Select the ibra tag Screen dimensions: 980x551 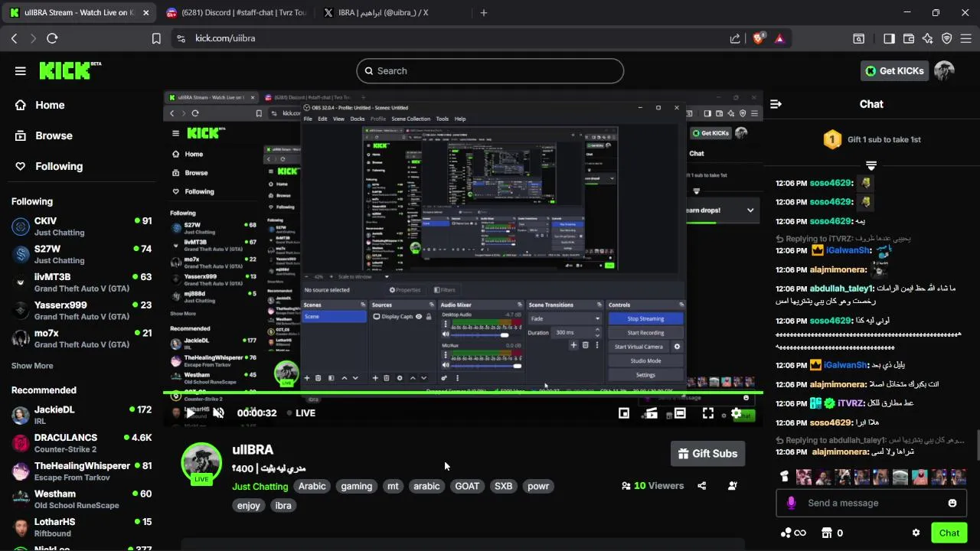coord(283,505)
